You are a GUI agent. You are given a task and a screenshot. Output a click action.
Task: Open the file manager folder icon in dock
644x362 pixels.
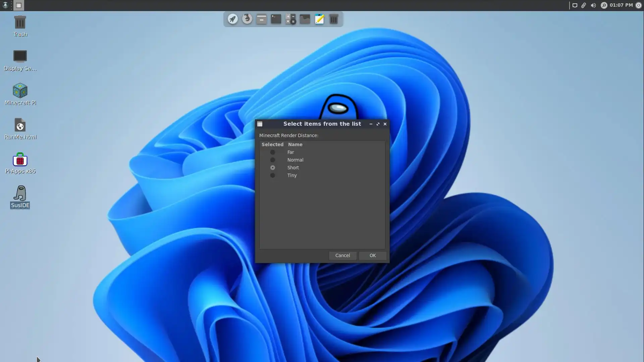[305, 19]
